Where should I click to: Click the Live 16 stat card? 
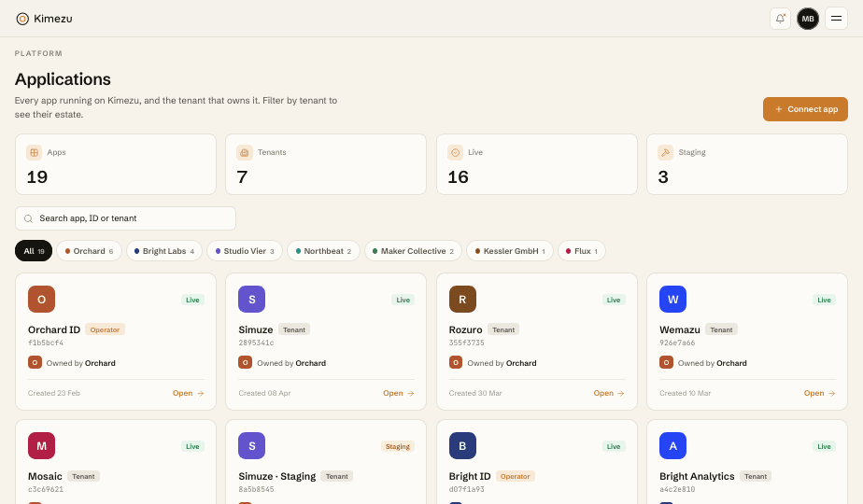point(537,164)
